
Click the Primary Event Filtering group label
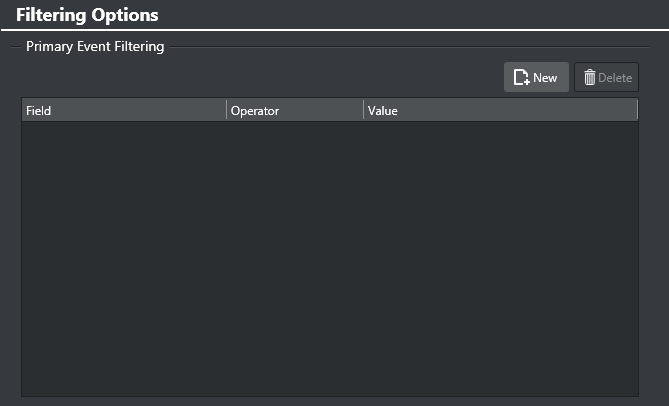coord(95,46)
